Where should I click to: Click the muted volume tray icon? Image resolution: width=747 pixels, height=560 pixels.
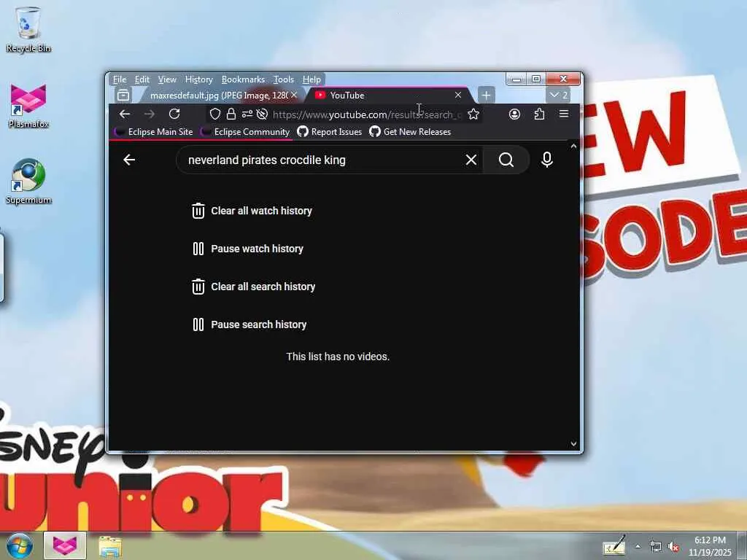click(673, 547)
